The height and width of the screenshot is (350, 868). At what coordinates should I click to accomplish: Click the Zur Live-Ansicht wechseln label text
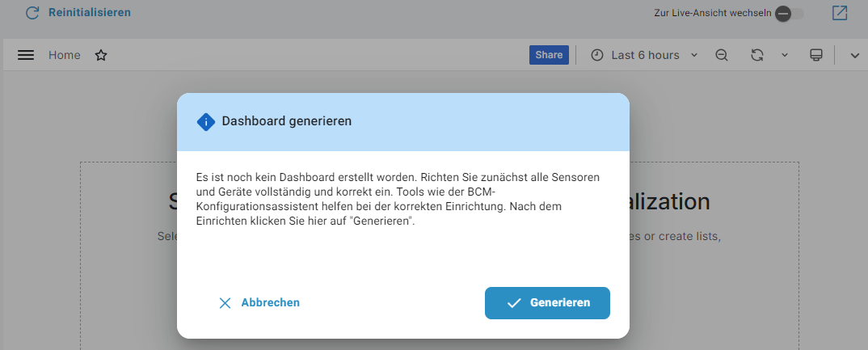(x=712, y=14)
